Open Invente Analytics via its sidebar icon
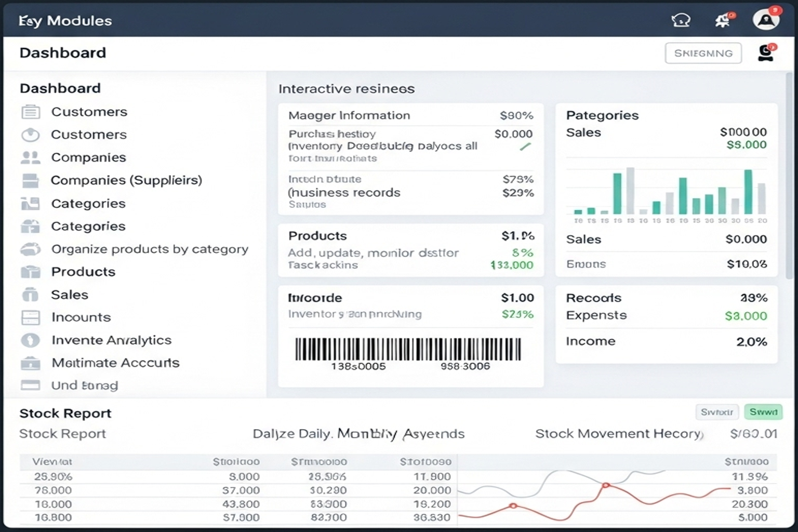The image size is (798, 532). (31, 340)
